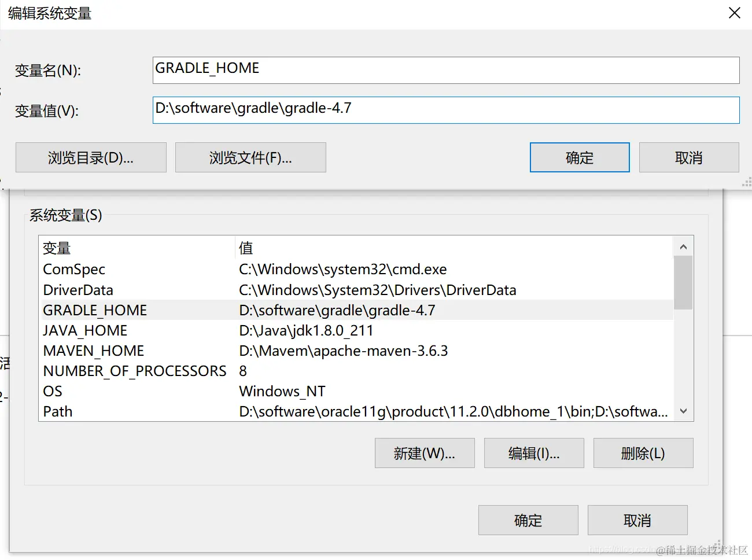Click 确定 below the system variables list
The image size is (752, 560).
tap(528, 520)
